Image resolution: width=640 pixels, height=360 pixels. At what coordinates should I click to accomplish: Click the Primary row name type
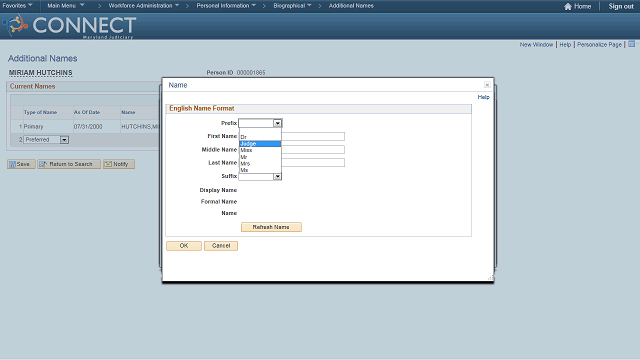(x=33, y=127)
